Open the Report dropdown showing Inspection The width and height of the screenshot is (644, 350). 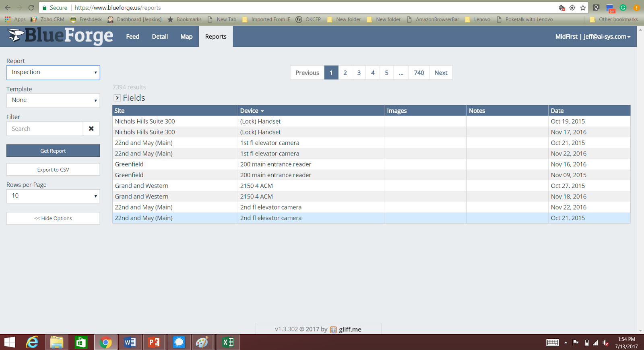53,72
